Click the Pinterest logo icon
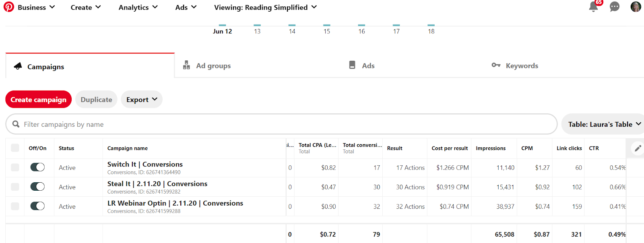 tap(8, 7)
